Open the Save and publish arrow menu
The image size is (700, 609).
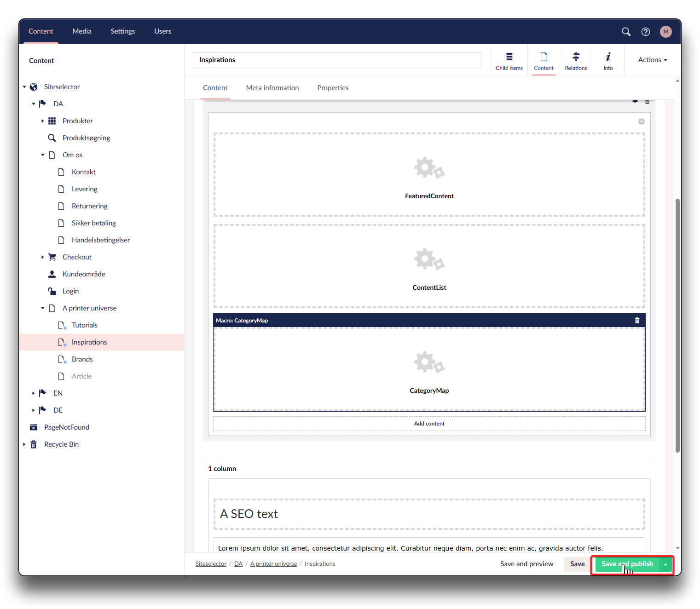[x=665, y=564]
